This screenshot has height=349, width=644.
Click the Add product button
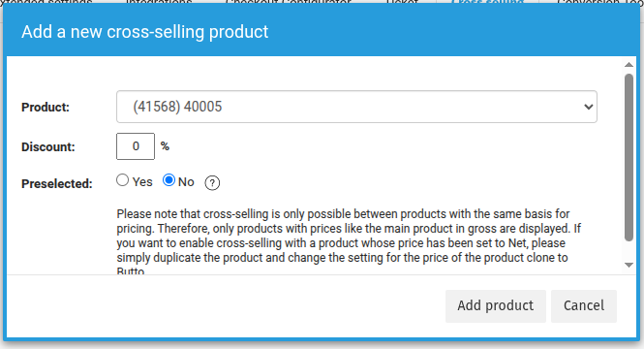(x=496, y=305)
